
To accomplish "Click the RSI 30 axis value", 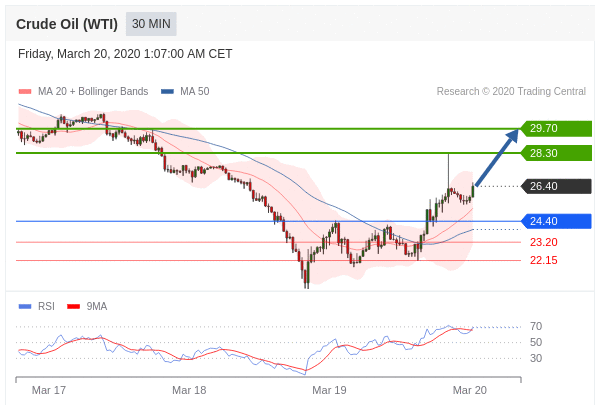I will click(536, 358).
